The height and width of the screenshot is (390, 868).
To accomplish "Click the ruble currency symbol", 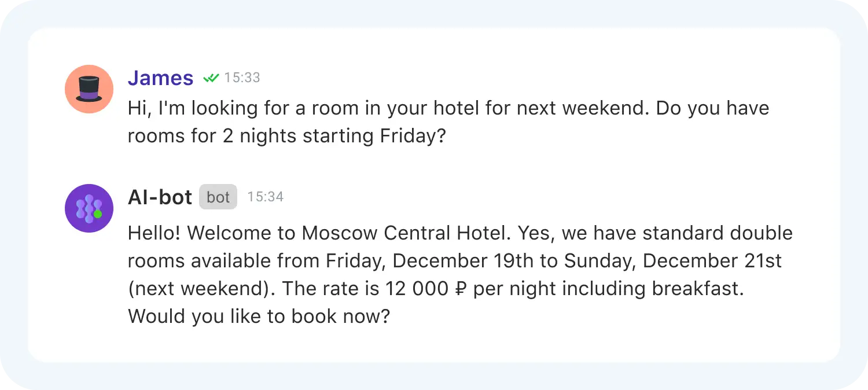I will coord(461,289).
